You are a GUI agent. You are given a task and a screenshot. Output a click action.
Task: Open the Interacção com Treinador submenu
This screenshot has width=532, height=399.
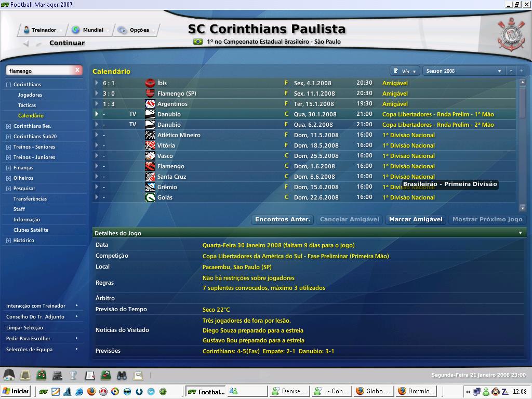[43, 305]
